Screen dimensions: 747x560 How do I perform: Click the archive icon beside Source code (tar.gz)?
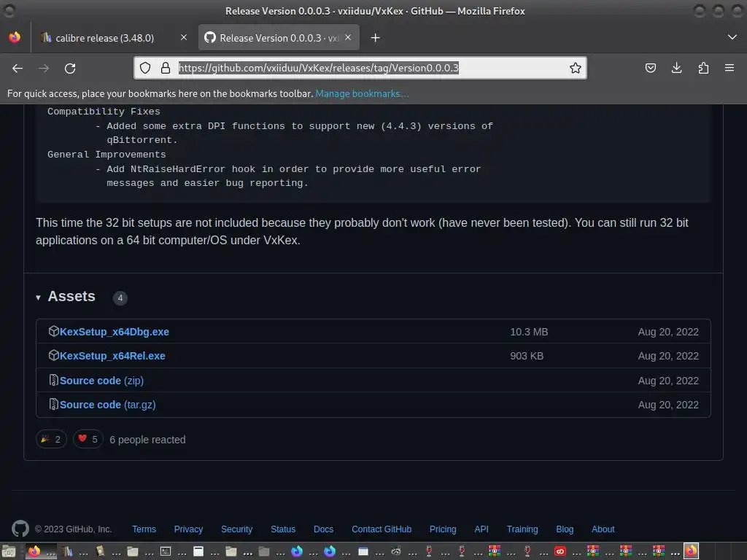pyautogui.click(x=54, y=404)
